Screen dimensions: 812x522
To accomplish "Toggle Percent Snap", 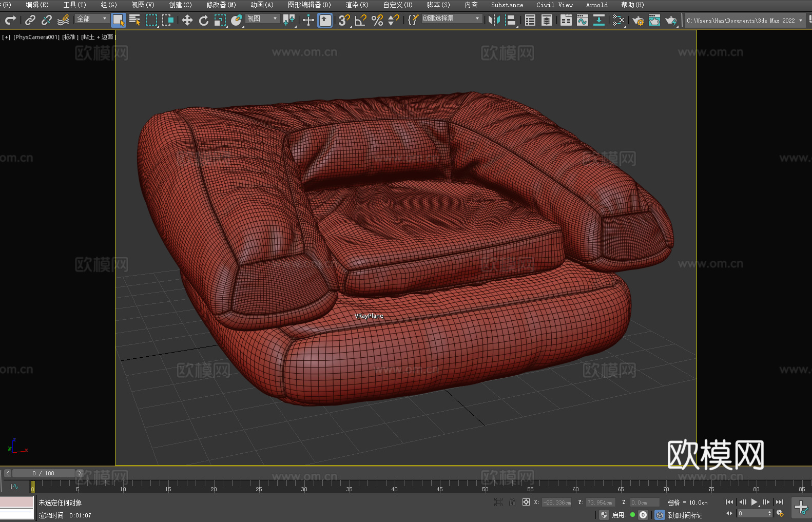I will click(377, 20).
